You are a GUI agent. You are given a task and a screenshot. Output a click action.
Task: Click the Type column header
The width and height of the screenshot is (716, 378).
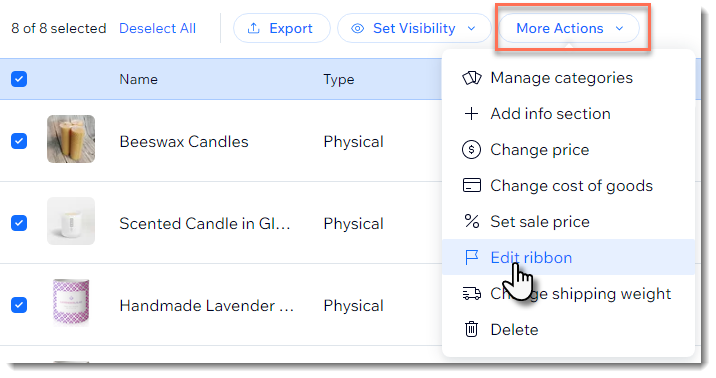click(339, 79)
